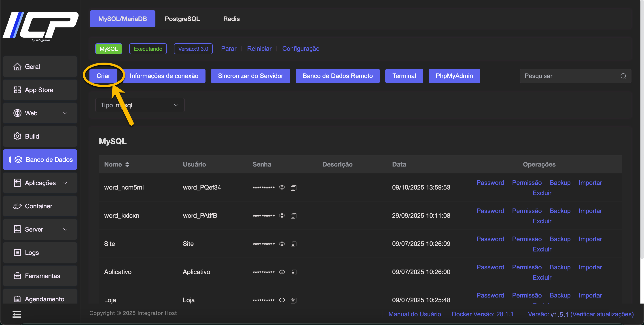Viewport: 644px width, 325px height.
Task: Open the Container section whale icon
Action: pos(17,206)
